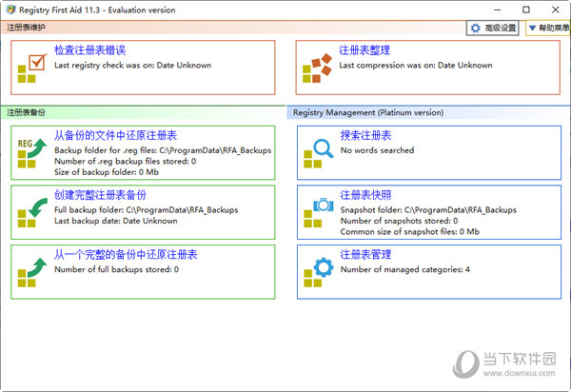This screenshot has width=571, height=392.
Task: Open 注册表管理 link
Action: pos(365,254)
